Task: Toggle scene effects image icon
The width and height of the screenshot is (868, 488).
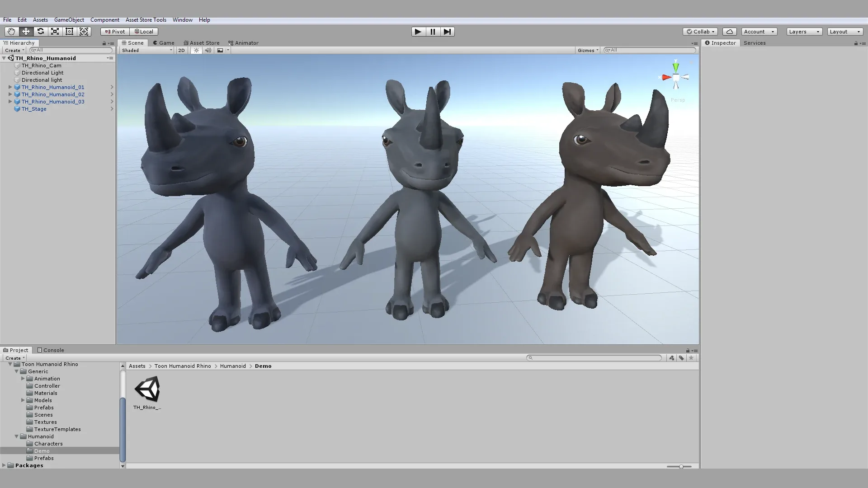Action: click(x=220, y=50)
